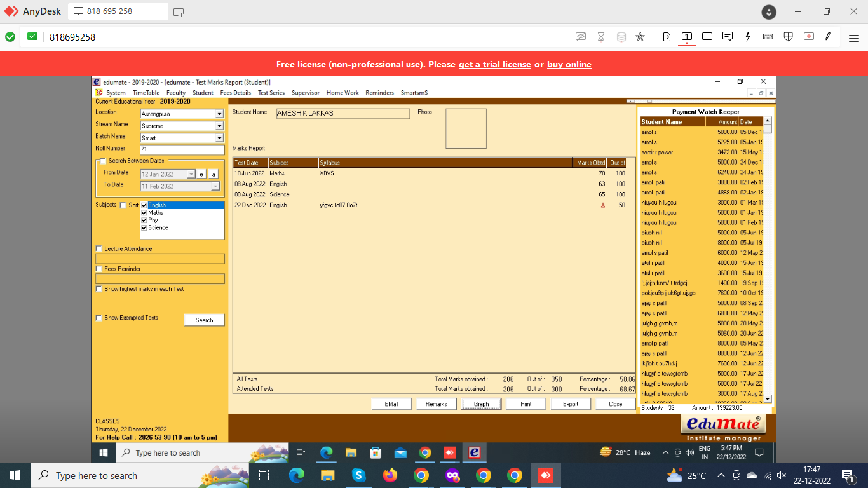The height and width of the screenshot is (488, 868).
Task: Click the AnyDesk favorites star icon
Action: pyautogui.click(x=641, y=37)
